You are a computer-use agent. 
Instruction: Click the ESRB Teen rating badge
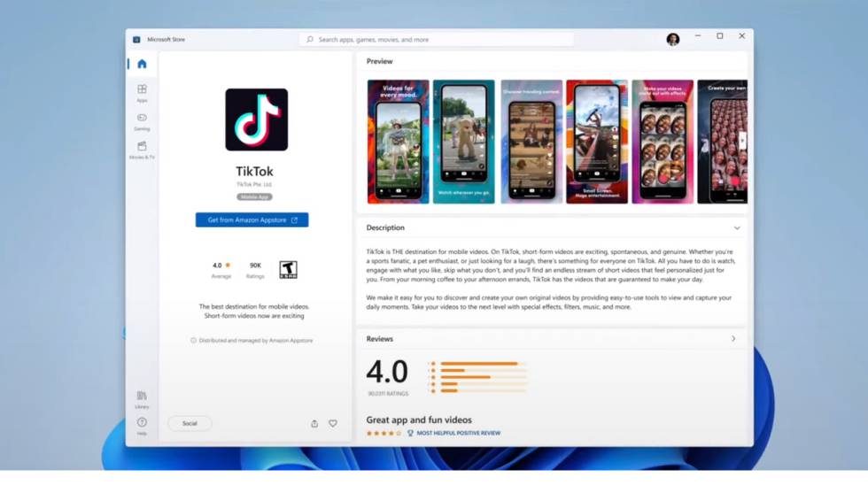coord(288,269)
